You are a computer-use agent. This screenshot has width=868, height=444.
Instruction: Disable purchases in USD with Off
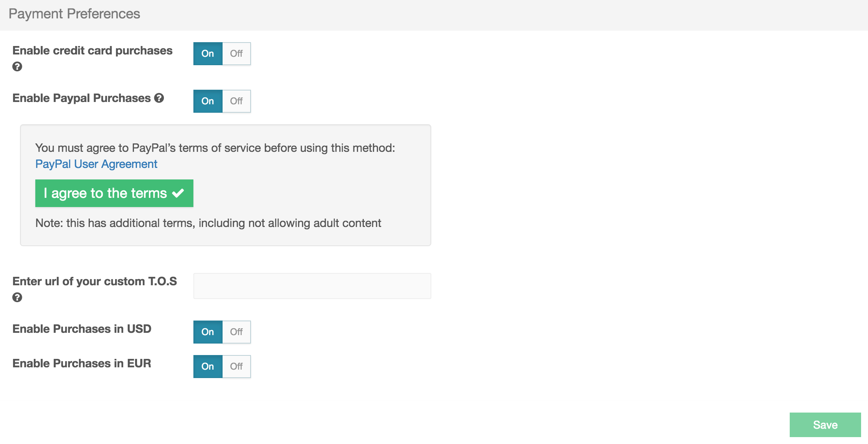click(236, 332)
